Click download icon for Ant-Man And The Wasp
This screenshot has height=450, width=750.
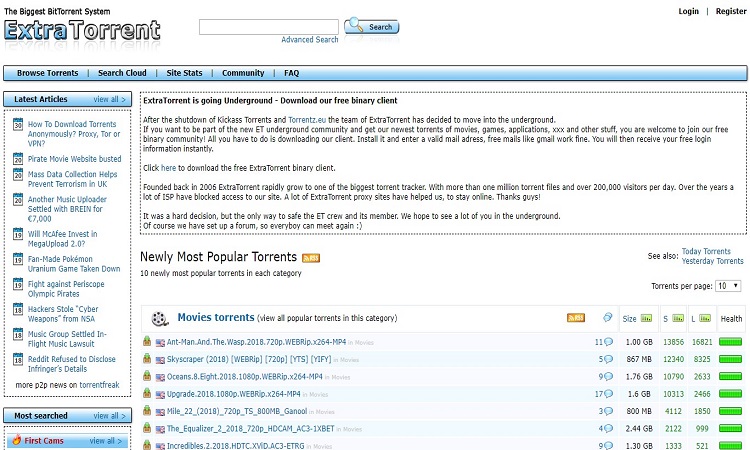[x=147, y=341]
